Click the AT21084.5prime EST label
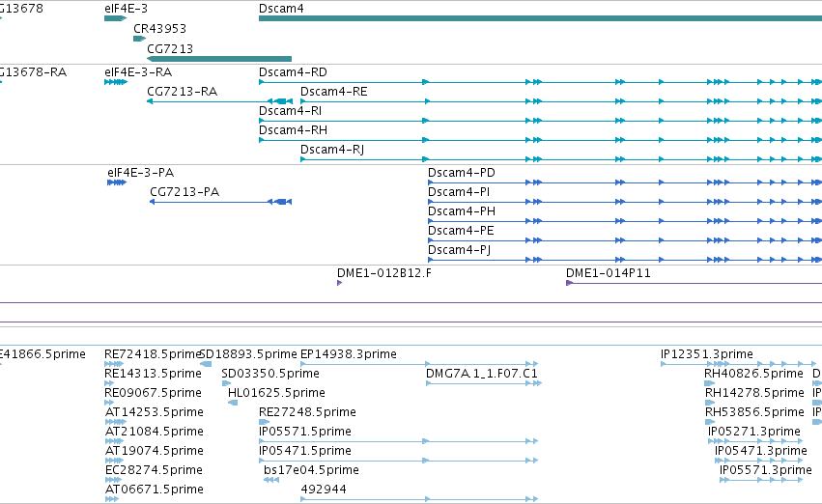Screen dimensions: 822x504 tap(155, 433)
